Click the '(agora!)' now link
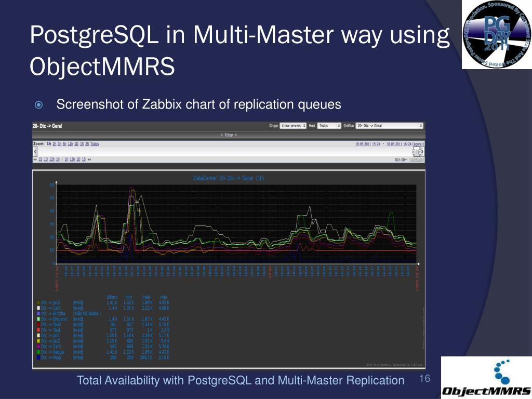 (x=418, y=144)
